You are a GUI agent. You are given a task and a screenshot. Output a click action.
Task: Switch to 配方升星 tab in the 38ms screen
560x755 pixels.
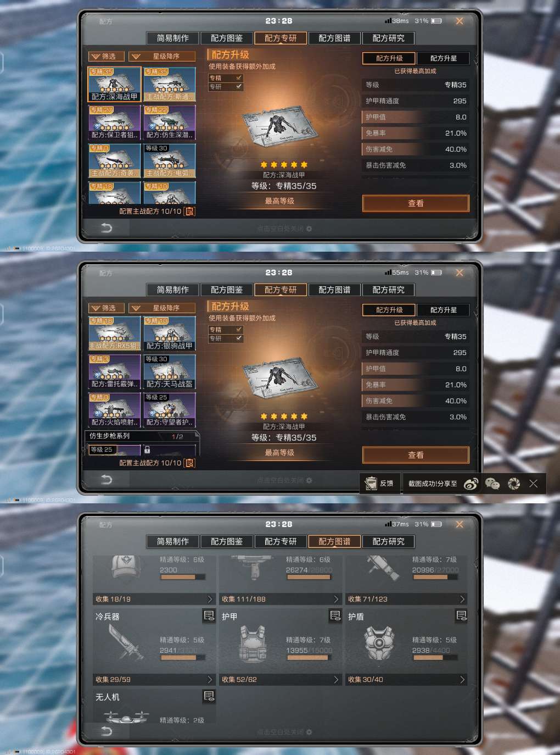click(x=444, y=58)
